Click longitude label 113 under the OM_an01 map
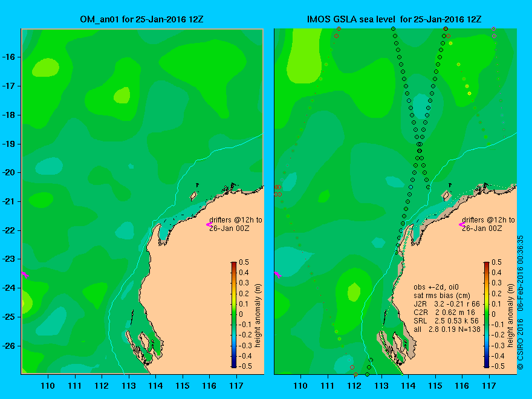 pyautogui.click(x=129, y=386)
